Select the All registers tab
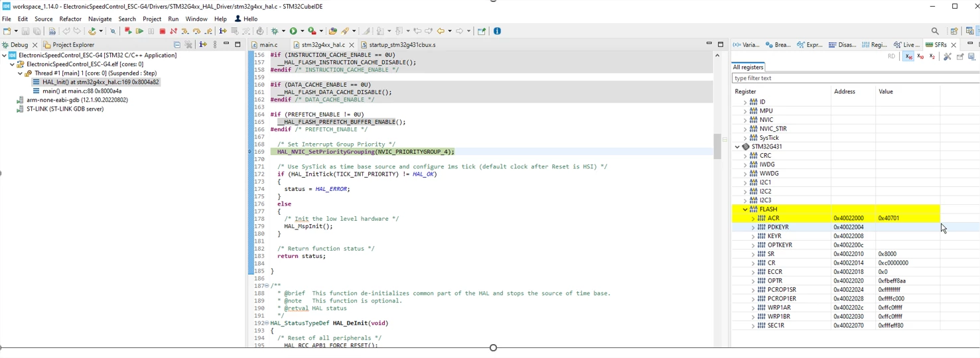Screen dimensions: 980x358 (x=748, y=67)
